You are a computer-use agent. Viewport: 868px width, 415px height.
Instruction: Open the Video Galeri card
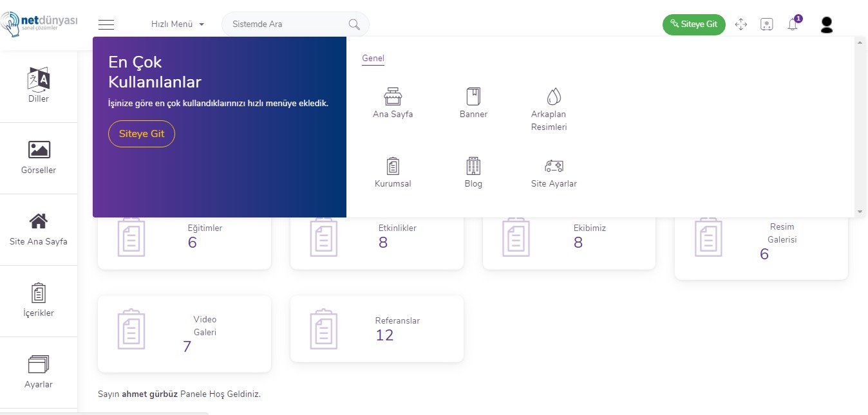pyautogui.click(x=184, y=333)
